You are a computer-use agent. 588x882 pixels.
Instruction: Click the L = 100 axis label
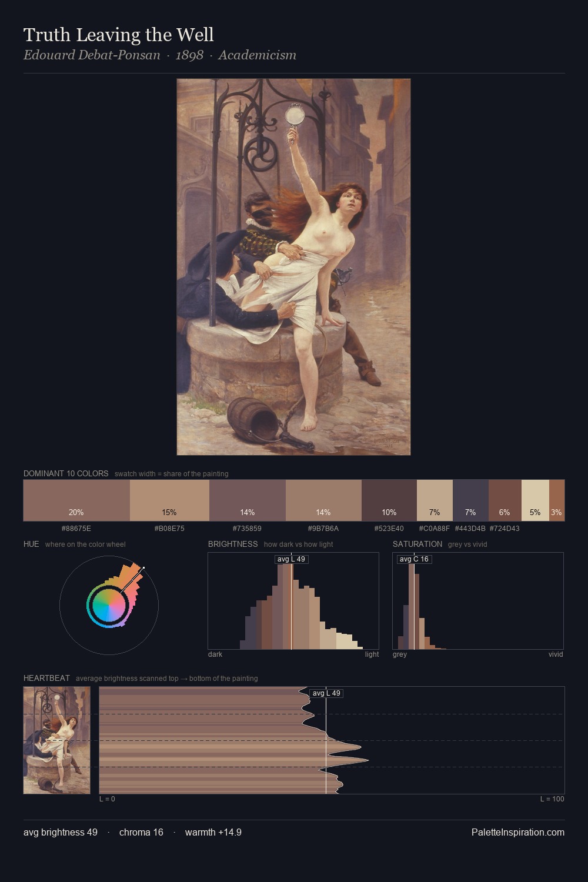552,799
